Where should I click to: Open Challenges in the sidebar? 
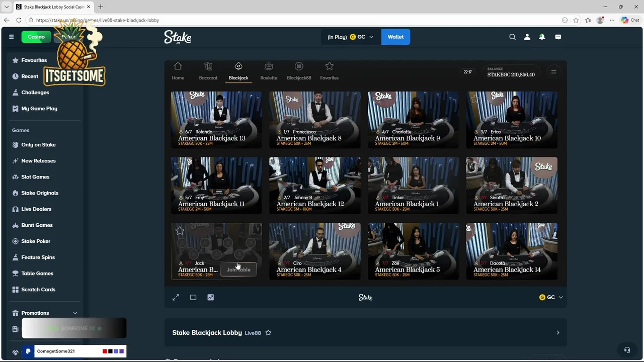click(35, 93)
